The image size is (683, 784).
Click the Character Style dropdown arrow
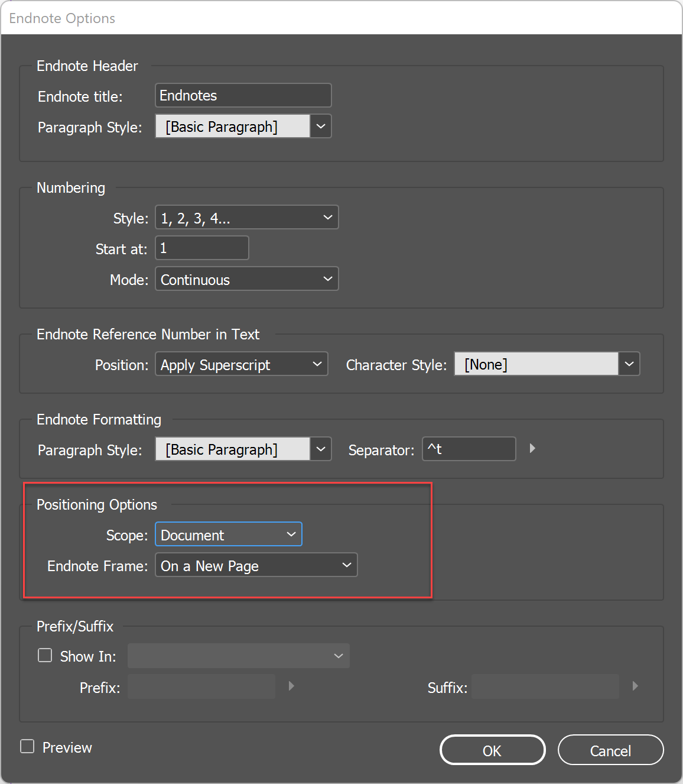pos(629,364)
